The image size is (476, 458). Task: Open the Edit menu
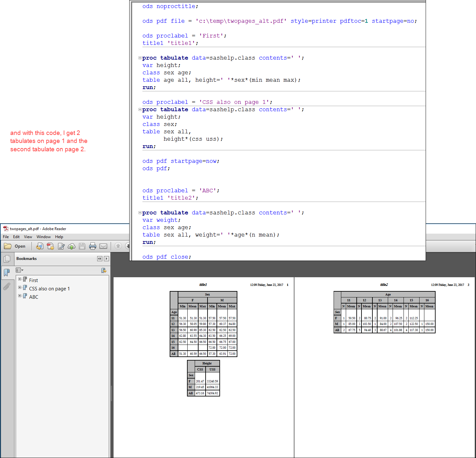point(16,237)
